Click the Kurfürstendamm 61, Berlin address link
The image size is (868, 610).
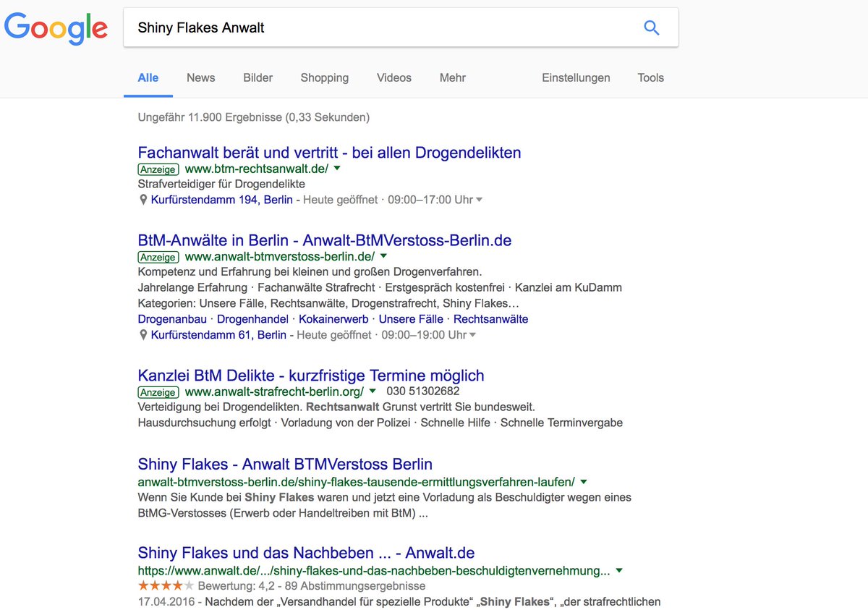pyautogui.click(x=218, y=335)
